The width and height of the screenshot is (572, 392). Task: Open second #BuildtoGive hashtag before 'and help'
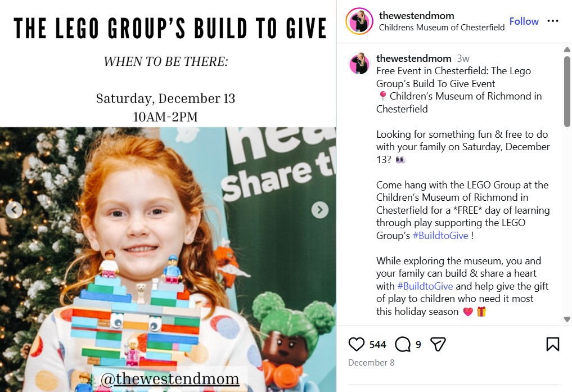(425, 286)
